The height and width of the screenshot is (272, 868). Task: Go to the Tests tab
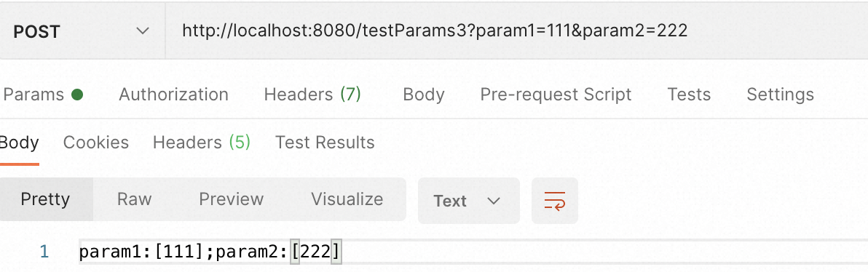coord(689,95)
